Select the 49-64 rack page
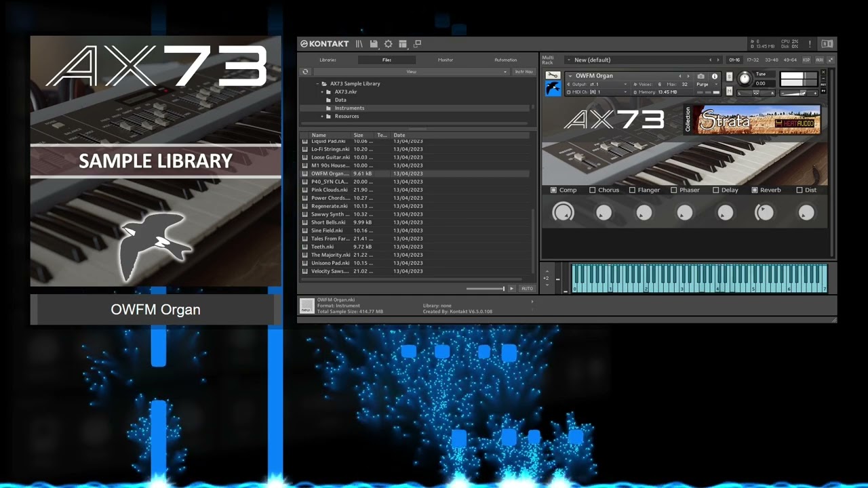The width and height of the screenshot is (868, 488). pyautogui.click(x=790, y=60)
